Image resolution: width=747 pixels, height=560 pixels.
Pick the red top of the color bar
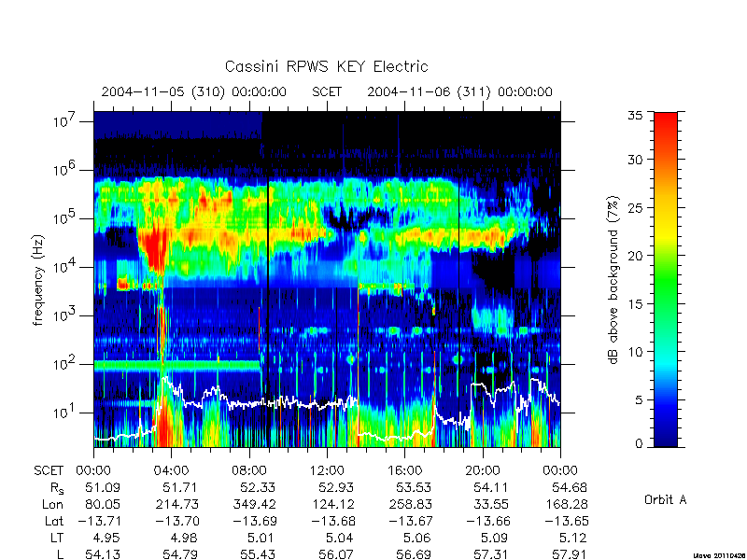click(666, 119)
